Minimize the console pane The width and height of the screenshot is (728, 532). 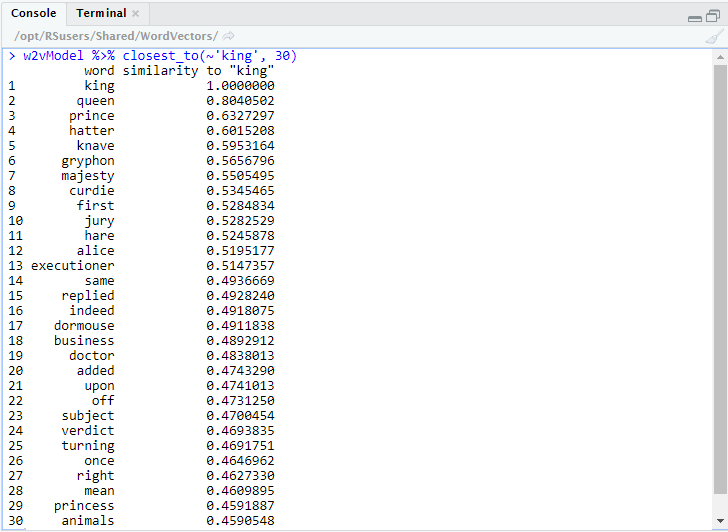(697, 17)
